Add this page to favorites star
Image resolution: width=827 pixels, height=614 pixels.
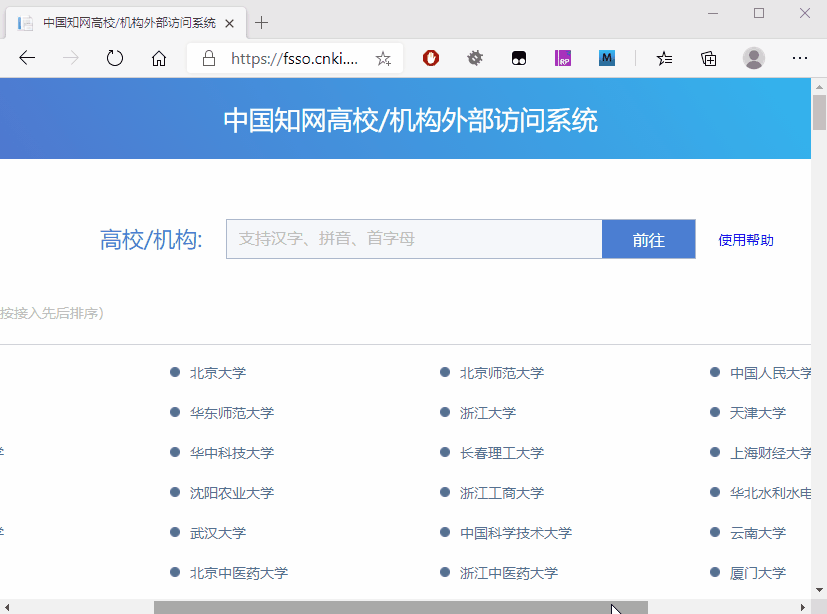tap(383, 59)
